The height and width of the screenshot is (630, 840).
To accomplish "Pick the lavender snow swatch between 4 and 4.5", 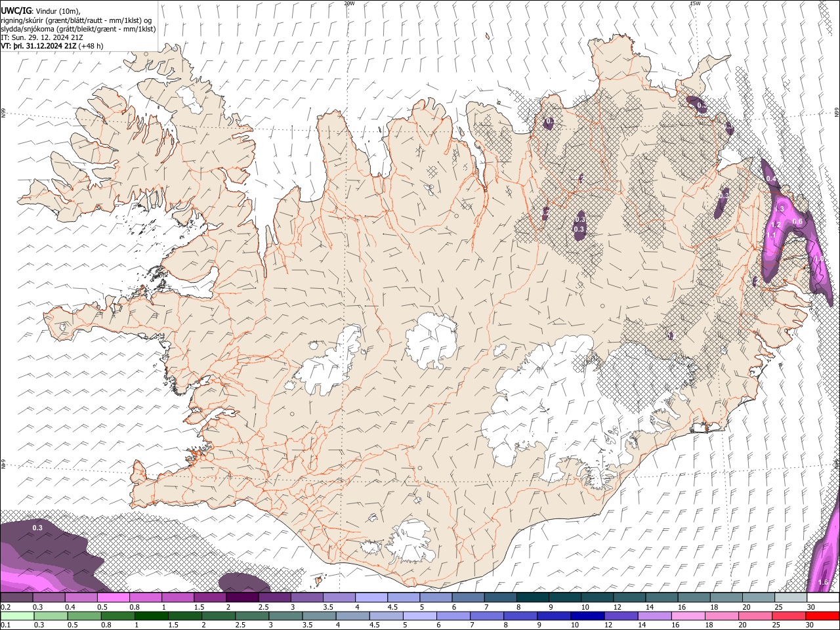I will coord(371,598).
